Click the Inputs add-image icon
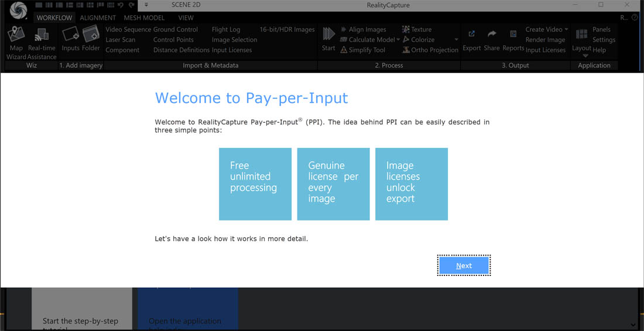Image resolution: width=644 pixels, height=331 pixels. pyautogui.click(x=70, y=34)
